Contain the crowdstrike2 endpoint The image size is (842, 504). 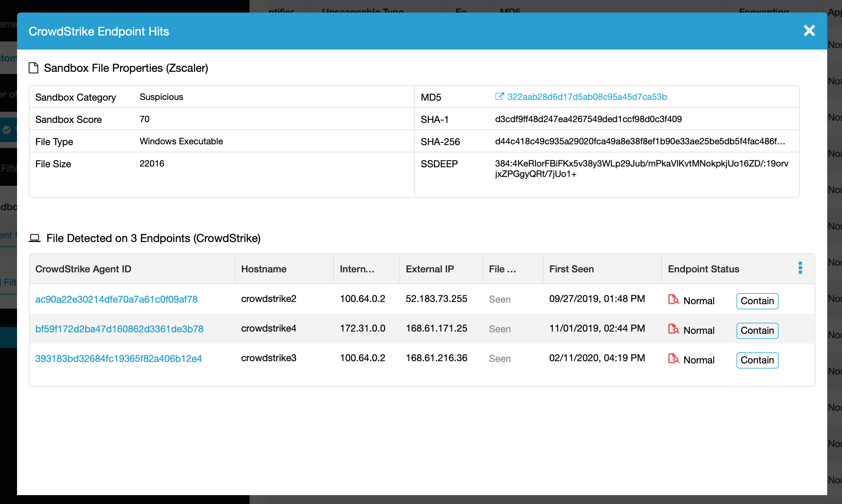(x=757, y=301)
